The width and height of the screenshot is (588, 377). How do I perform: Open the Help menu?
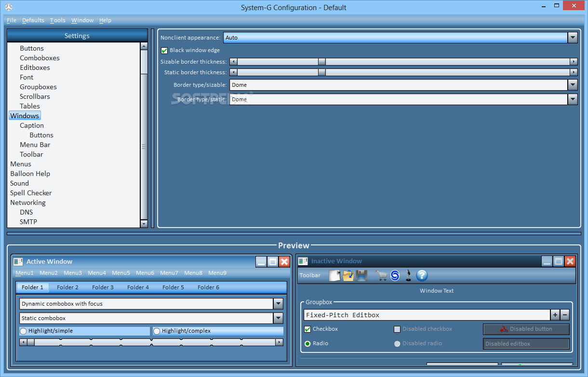(x=105, y=20)
